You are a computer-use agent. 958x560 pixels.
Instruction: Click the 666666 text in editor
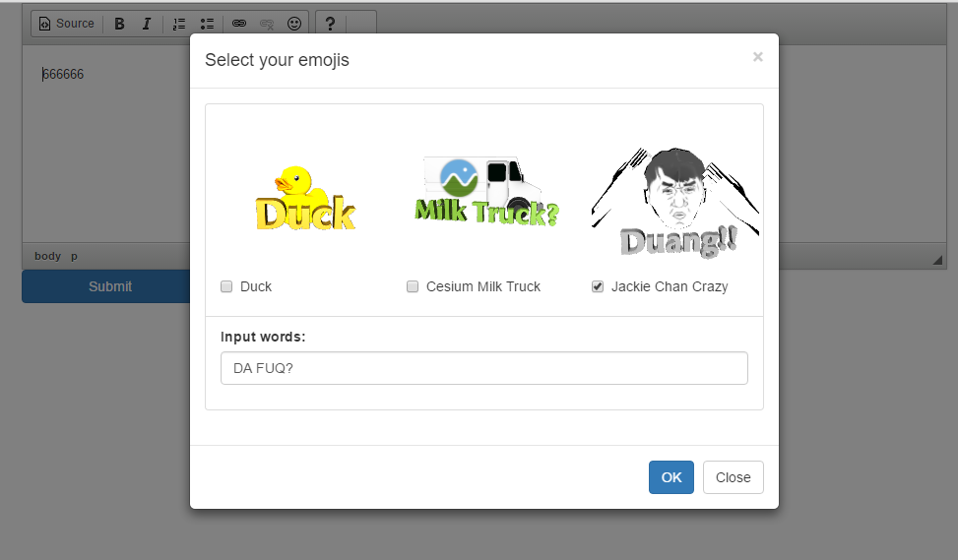(x=63, y=75)
